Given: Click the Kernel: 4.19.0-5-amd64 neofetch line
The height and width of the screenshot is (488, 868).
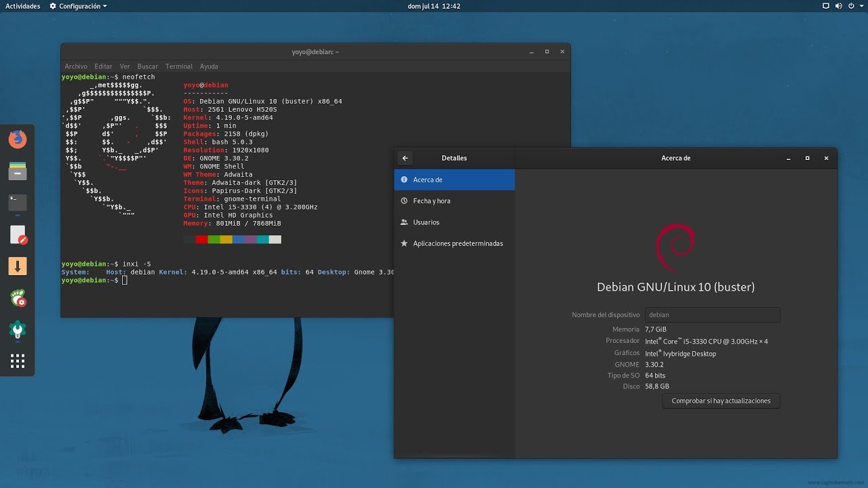Looking at the screenshot, I should 228,118.
